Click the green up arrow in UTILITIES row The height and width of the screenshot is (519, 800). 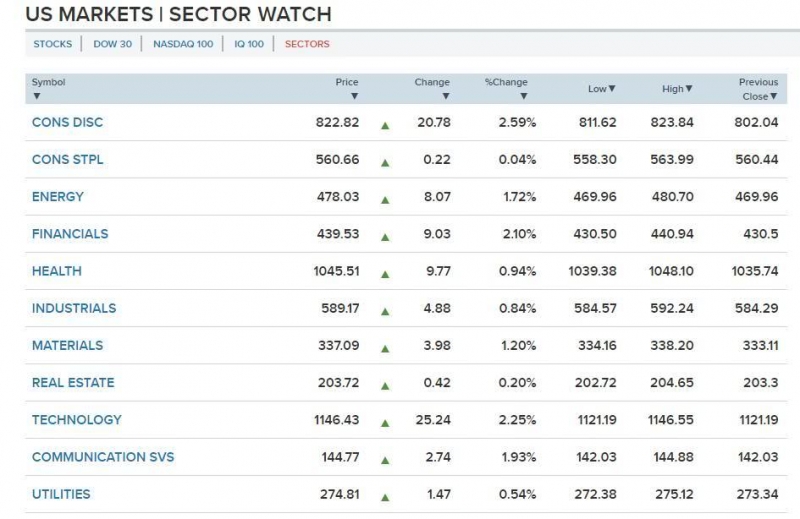(384, 496)
